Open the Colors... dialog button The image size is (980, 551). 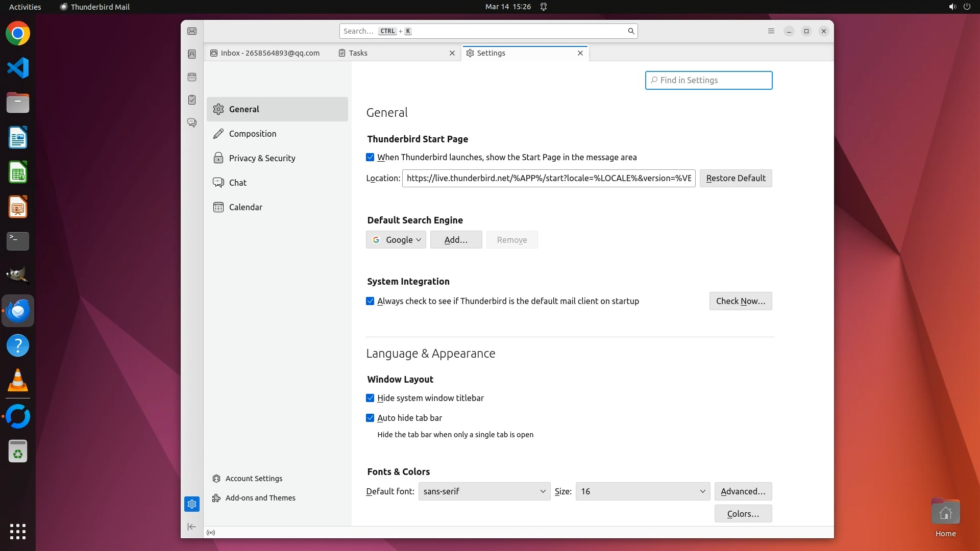click(x=743, y=514)
